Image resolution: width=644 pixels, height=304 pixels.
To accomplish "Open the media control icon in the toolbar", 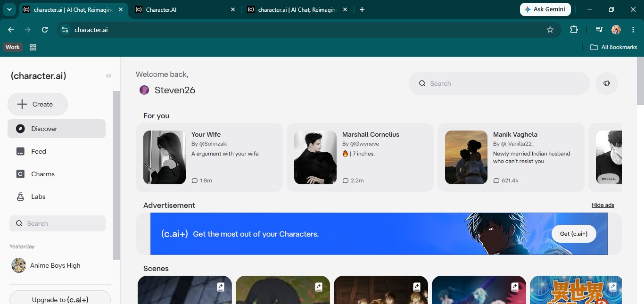I will click(599, 30).
